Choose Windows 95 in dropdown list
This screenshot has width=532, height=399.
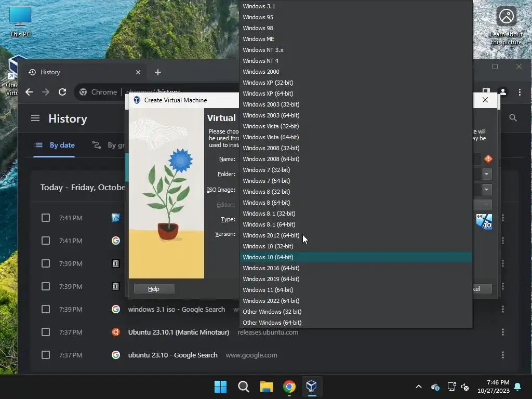pos(355,17)
